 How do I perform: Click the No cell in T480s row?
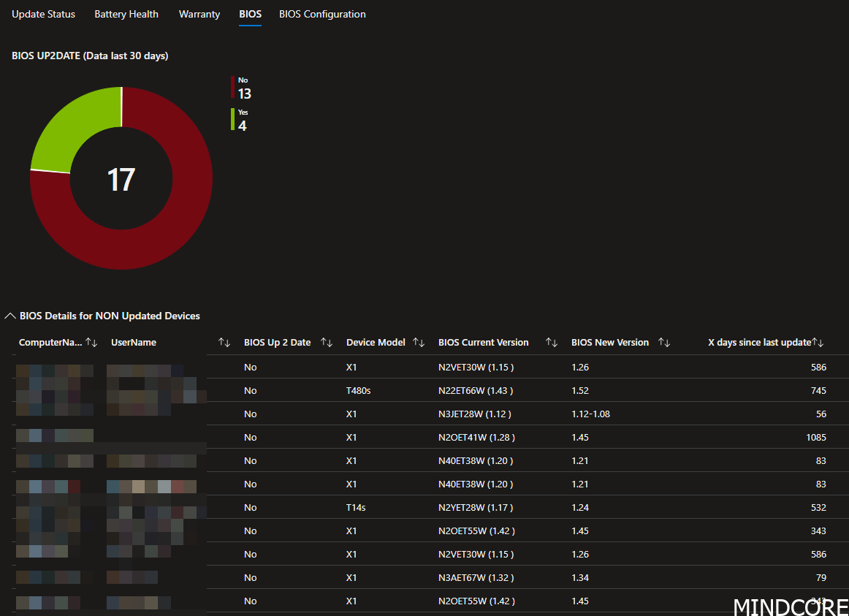pyautogui.click(x=250, y=390)
